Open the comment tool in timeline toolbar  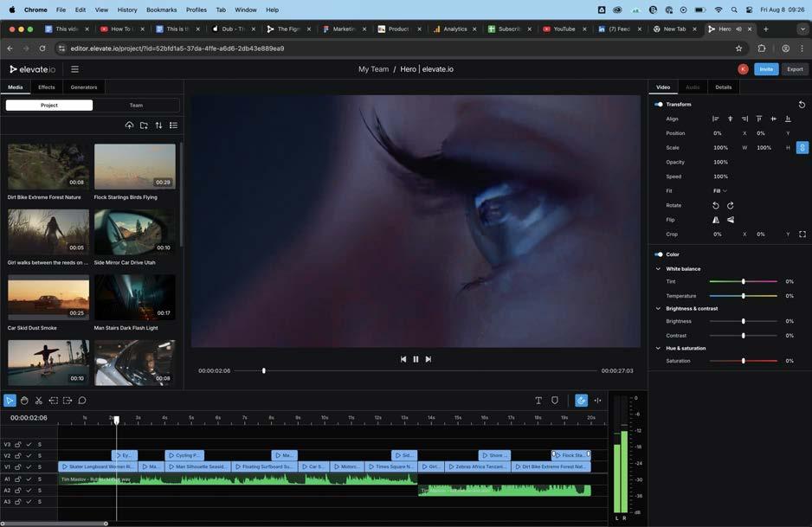(82, 401)
